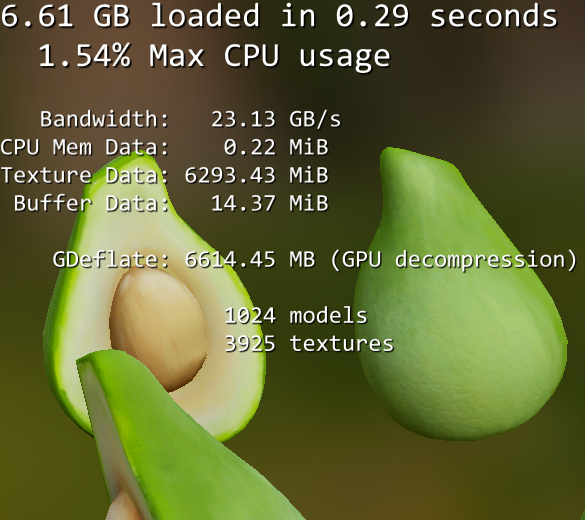Select the '(GPU decompression)' text
The image size is (585, 520).
[454, 260]
